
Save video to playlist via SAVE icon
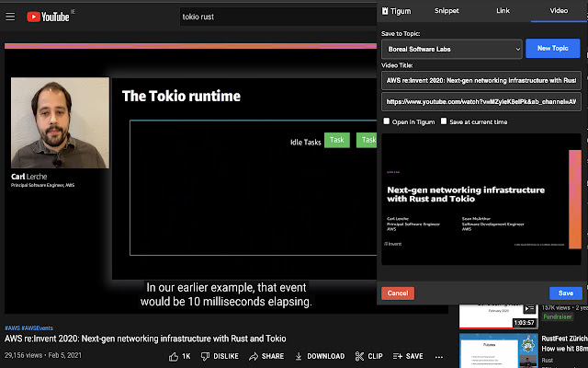point(398,356)
